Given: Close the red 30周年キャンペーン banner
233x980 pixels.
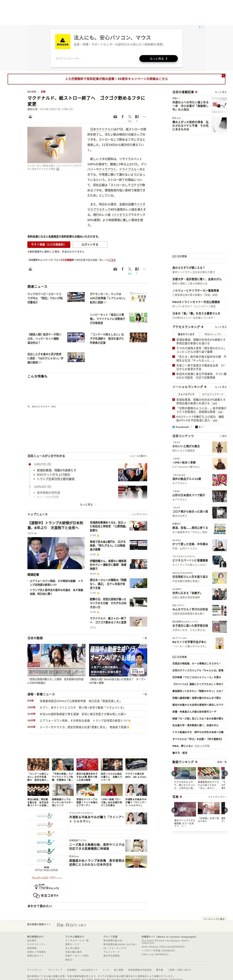Looking at the screenshot, I should click(x=224, y=76).
